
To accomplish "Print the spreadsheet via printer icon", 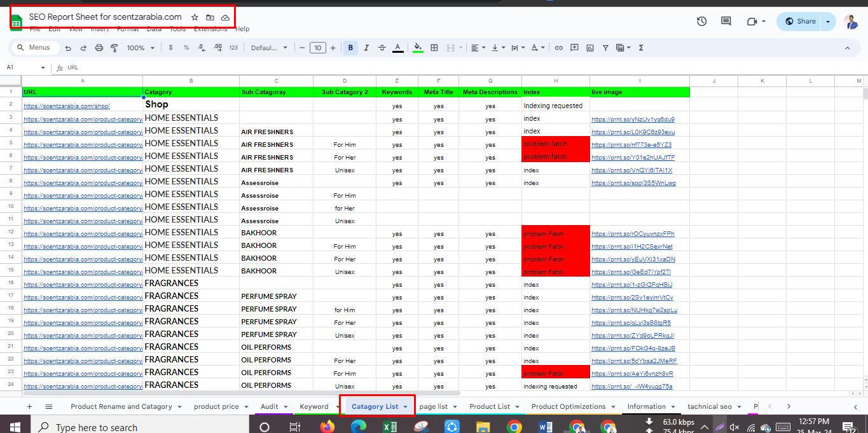I will point(99,48).
